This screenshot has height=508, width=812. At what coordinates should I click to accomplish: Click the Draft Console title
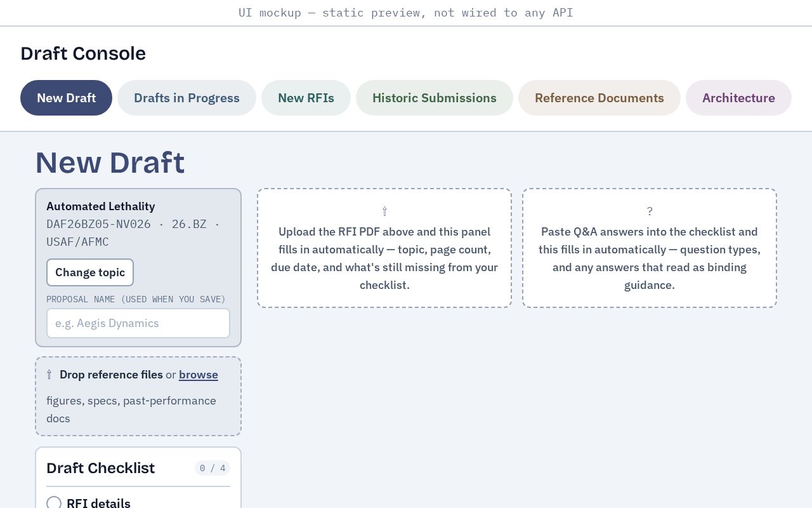click(83, 53)
